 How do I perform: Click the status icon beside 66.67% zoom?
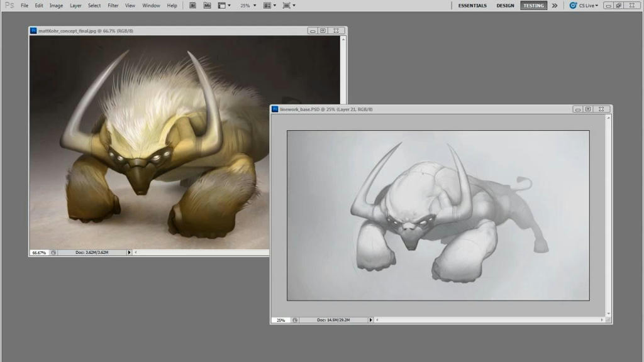tap(53, 253)
